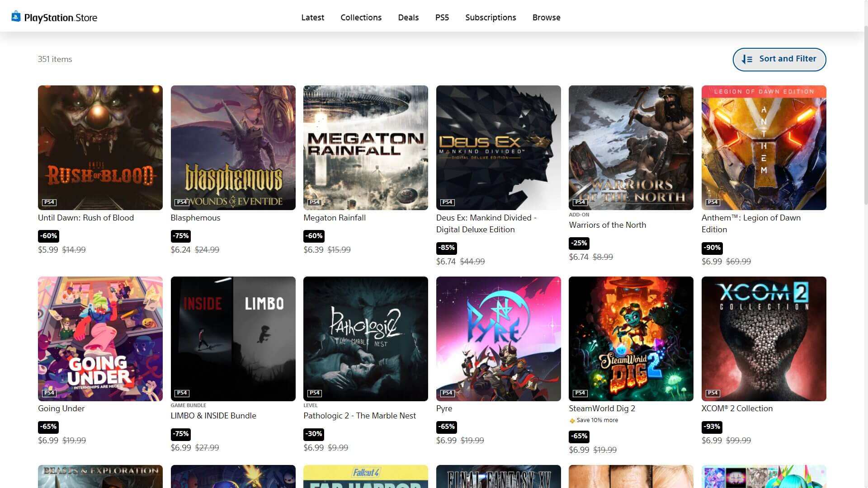The image size is (868, 488).
Task: Select PS5 in top navigation
Action: click(x=442, y=18)
